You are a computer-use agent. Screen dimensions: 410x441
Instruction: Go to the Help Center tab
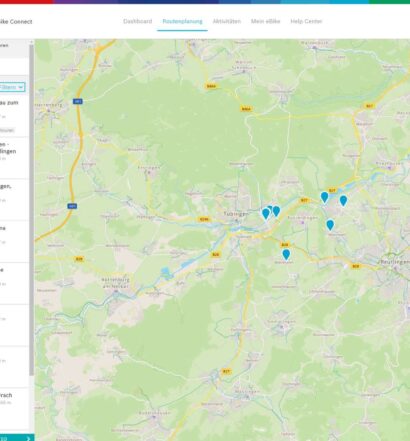click(x=306, y=21)
